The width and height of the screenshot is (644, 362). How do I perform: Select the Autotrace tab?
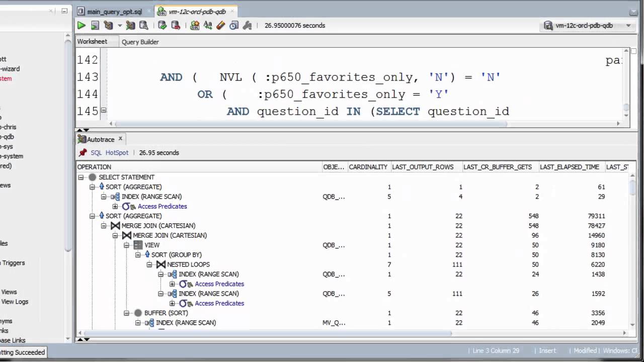coord(101,139)
